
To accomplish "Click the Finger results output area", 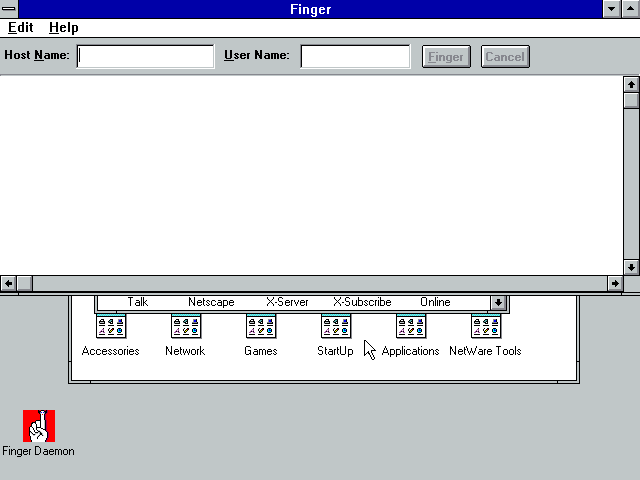I will pyautogui.click(x=311, y=176).
